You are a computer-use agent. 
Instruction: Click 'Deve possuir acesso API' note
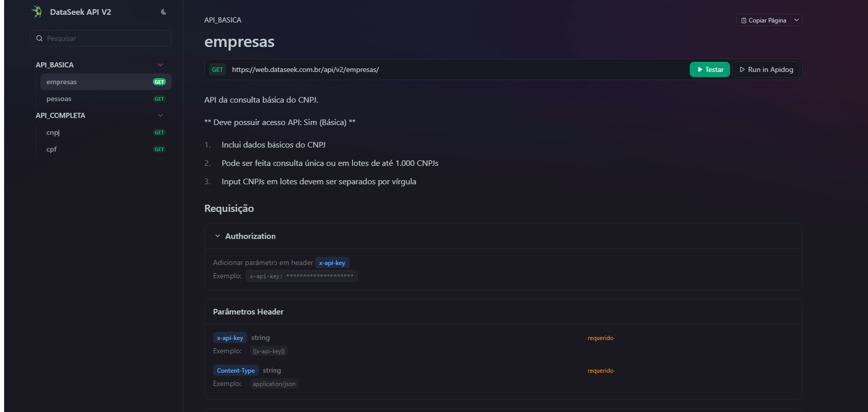280,123
